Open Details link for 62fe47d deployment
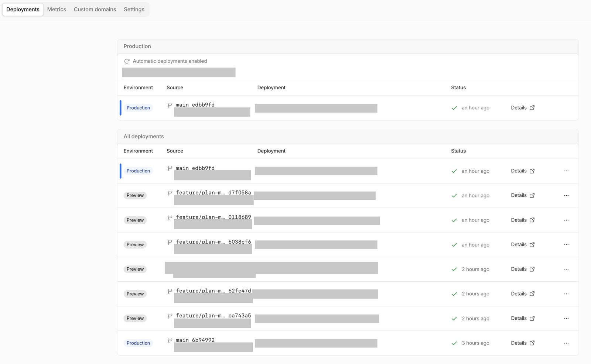 point(523,294)
